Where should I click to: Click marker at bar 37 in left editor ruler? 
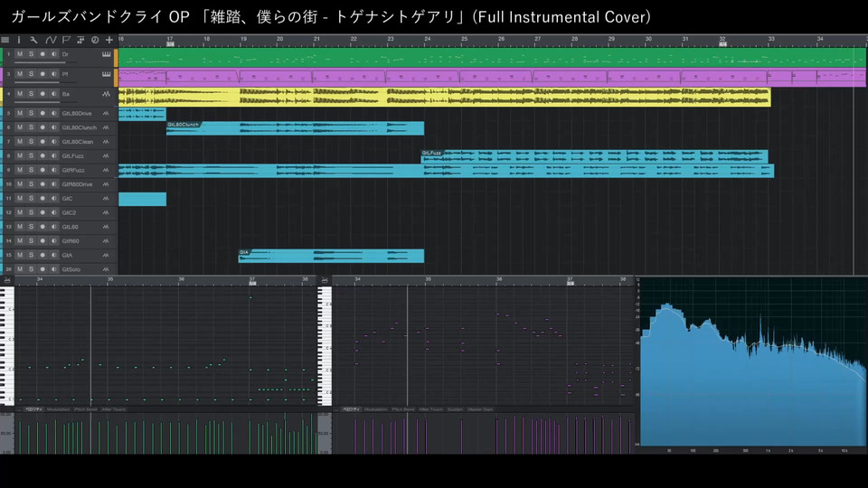pyautogui.click(x=252, y=283)
